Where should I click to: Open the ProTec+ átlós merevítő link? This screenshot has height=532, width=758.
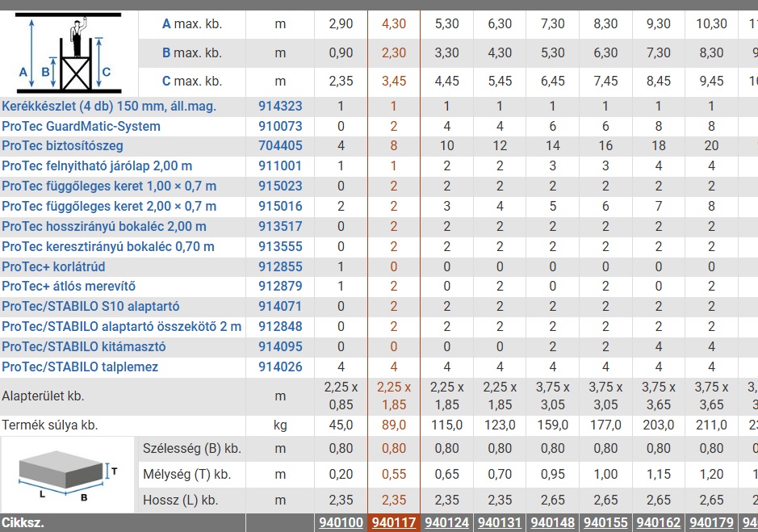coord(69,286)
